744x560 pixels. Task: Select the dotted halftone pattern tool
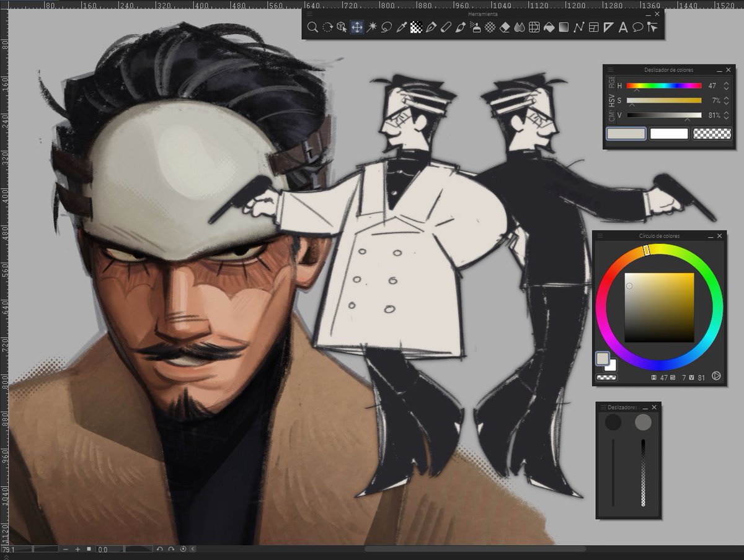[417, 27]
